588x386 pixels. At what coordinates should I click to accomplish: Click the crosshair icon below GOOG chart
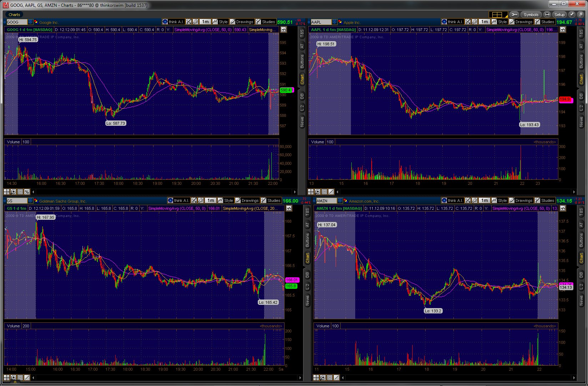click(7, 192)
